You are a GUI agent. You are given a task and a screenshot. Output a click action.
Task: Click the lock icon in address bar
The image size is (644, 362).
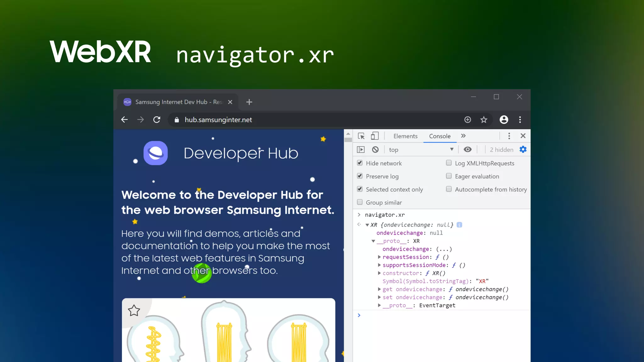(x=177, y=120)
